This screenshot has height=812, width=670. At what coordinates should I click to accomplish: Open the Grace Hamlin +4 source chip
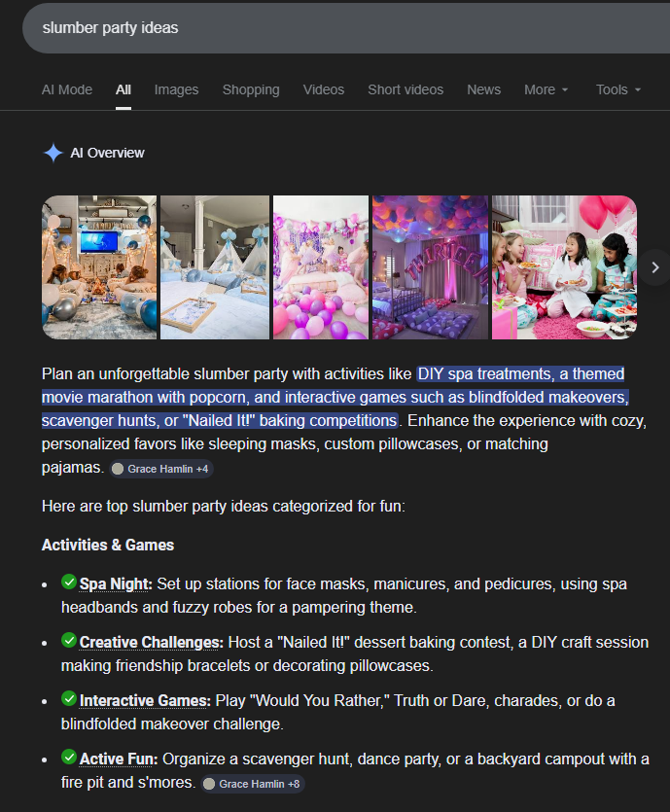click(x=160, y=469)
